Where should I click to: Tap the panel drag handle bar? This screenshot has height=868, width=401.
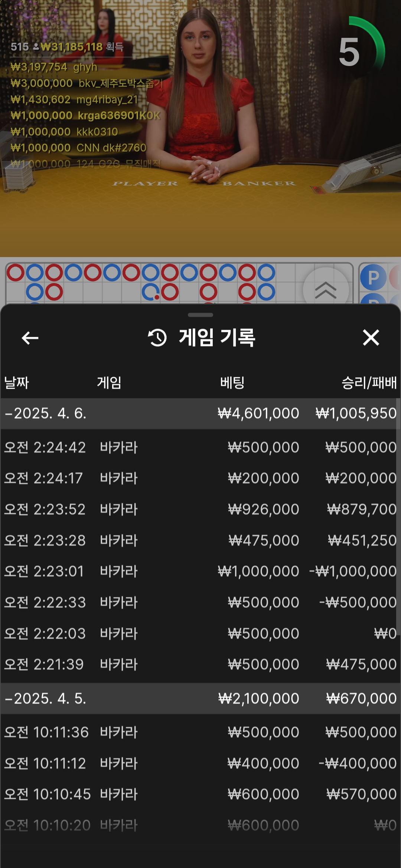(200, 315)
